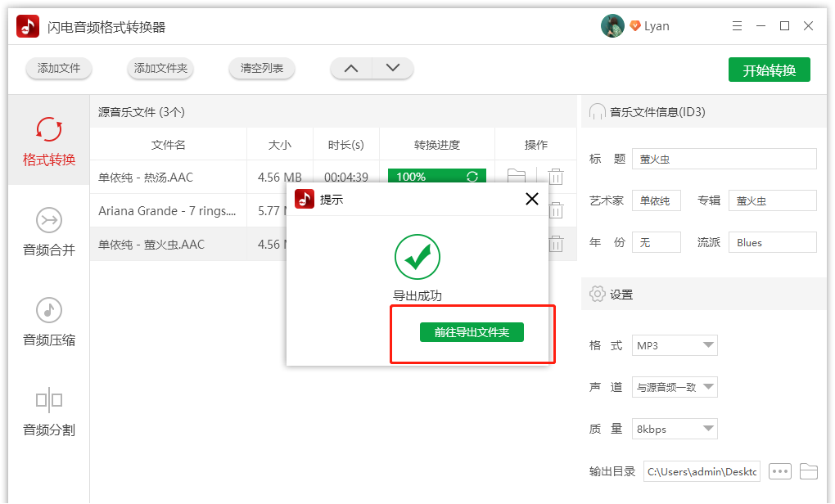Delete Ariana Grande - 7 rings using trash icon
Viewport: 835px width, 504px height.
[x=557, y=210]
